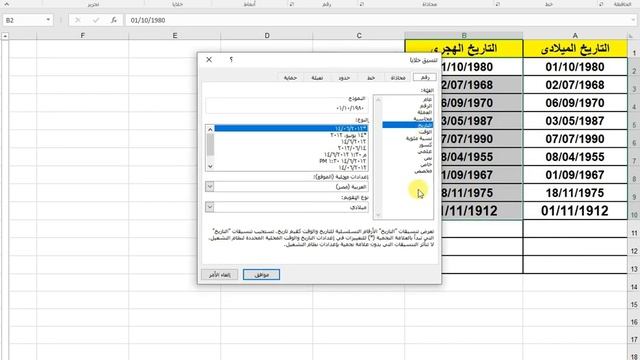Click cell A6 with 07/07/1990
This screenshot has height=360, width=640.
(x=575, y=139)
